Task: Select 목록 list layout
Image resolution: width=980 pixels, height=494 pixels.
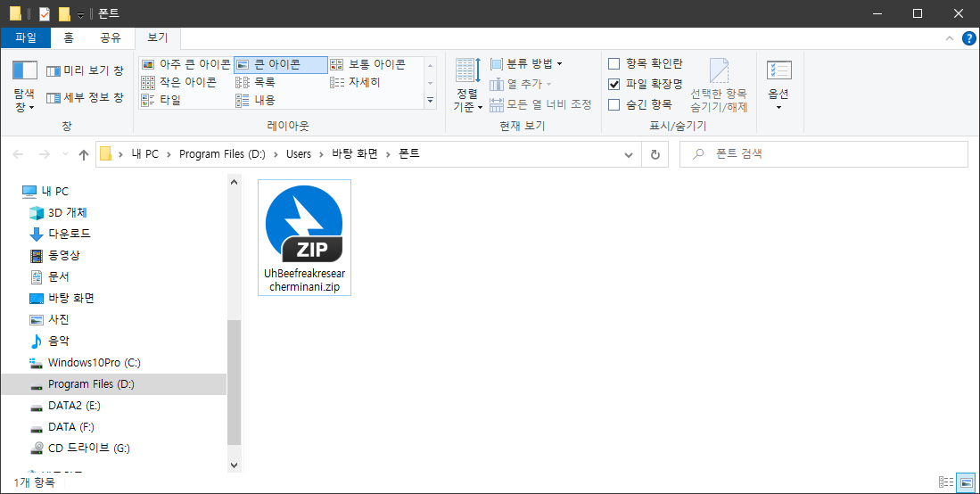Action: tap(256, 82)
